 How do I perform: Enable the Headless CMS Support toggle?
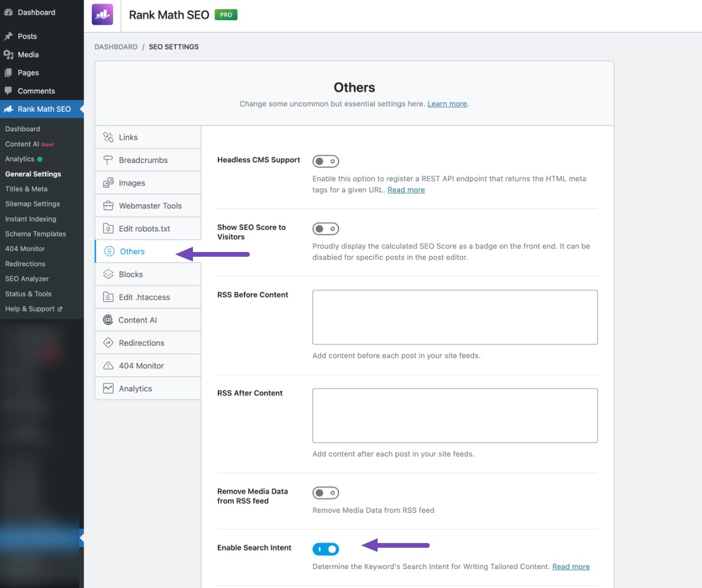tap(326, 161)
